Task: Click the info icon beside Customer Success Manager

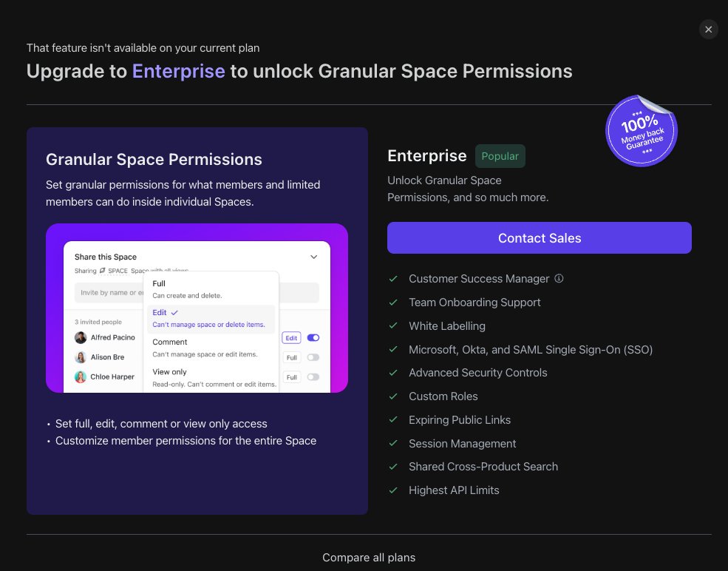Action: coord(559,278)
